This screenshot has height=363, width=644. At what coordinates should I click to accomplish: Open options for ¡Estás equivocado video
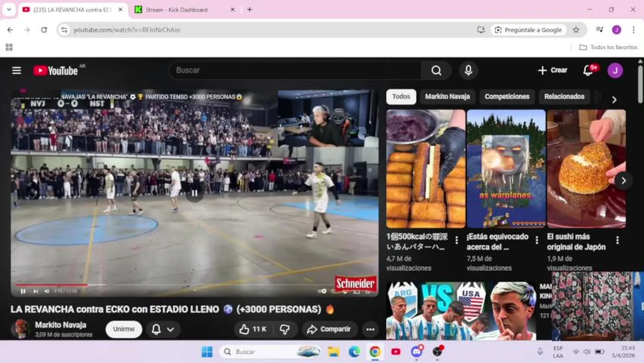pyautogui.click(x=537, y=240)
